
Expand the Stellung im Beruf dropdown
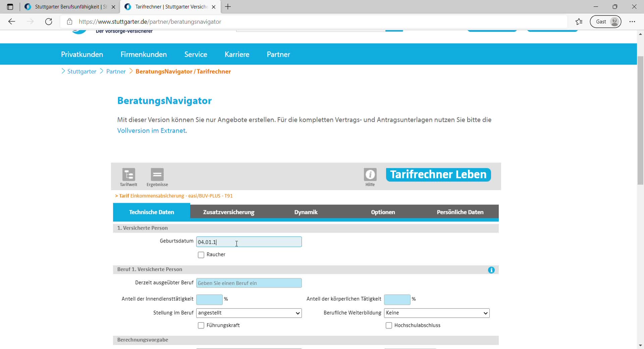coord(249,313)
